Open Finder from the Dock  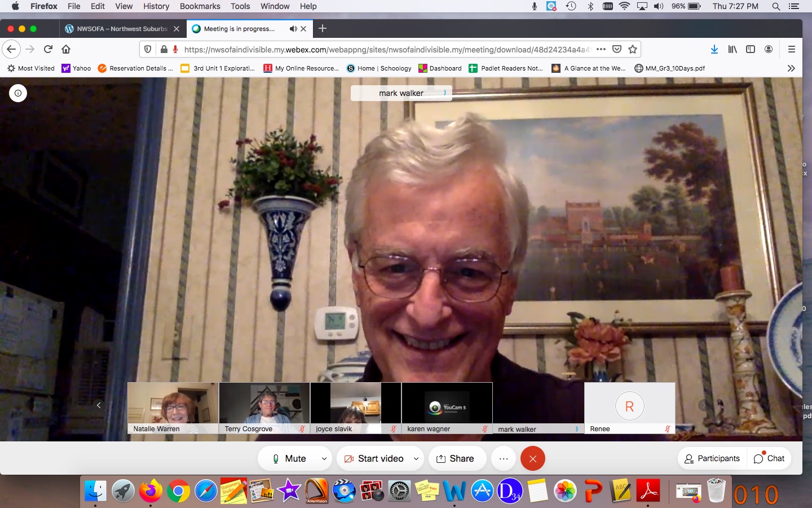point(95,491)
